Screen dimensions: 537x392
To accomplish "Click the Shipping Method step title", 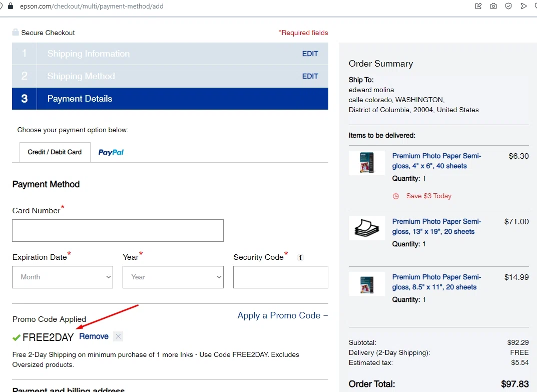I will point(81,76).
